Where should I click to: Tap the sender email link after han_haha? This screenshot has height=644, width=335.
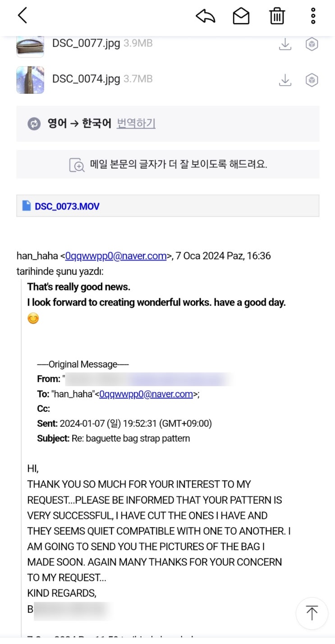116,256
